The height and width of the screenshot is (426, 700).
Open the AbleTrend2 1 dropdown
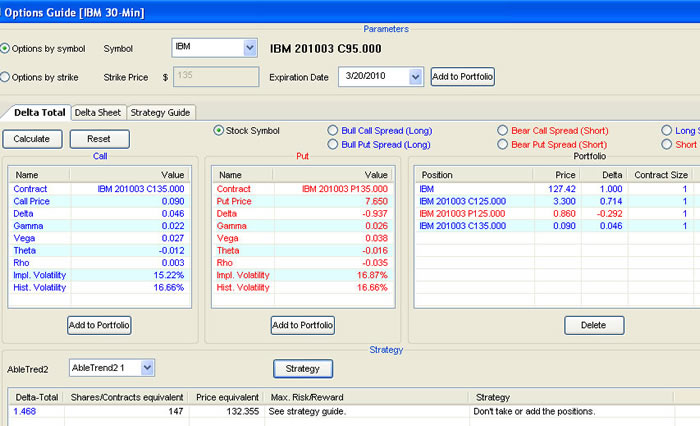pyautogui.click(x=147, y=369)
